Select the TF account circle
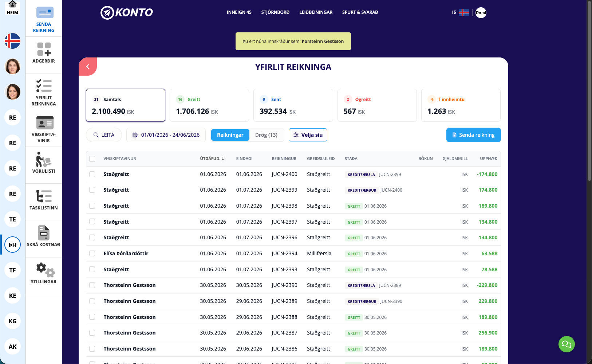Image resolution: width=592 pixels, height=364 pixels. click(12, 270)
